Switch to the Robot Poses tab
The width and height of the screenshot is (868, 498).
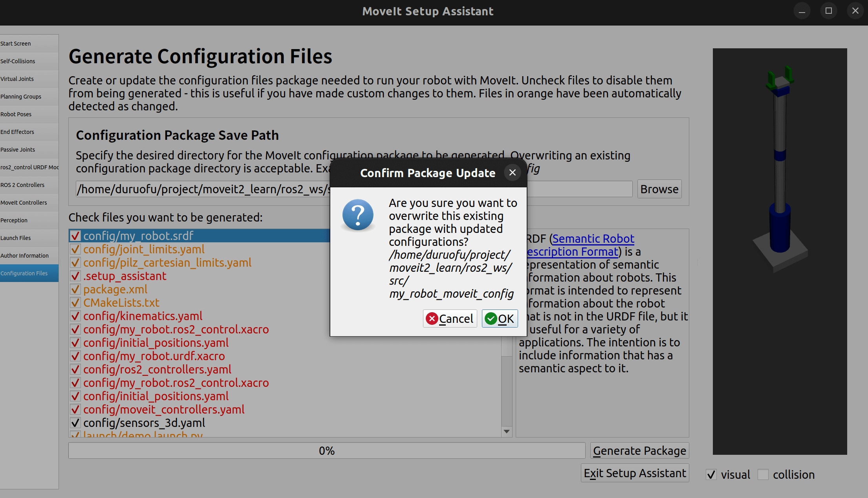(x=16, y=114)
